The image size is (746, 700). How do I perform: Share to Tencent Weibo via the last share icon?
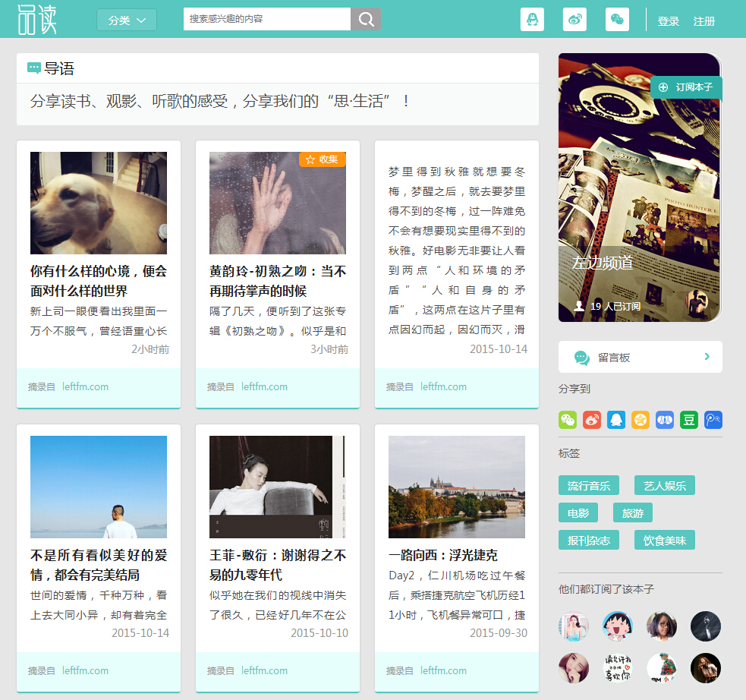(713, 420)
